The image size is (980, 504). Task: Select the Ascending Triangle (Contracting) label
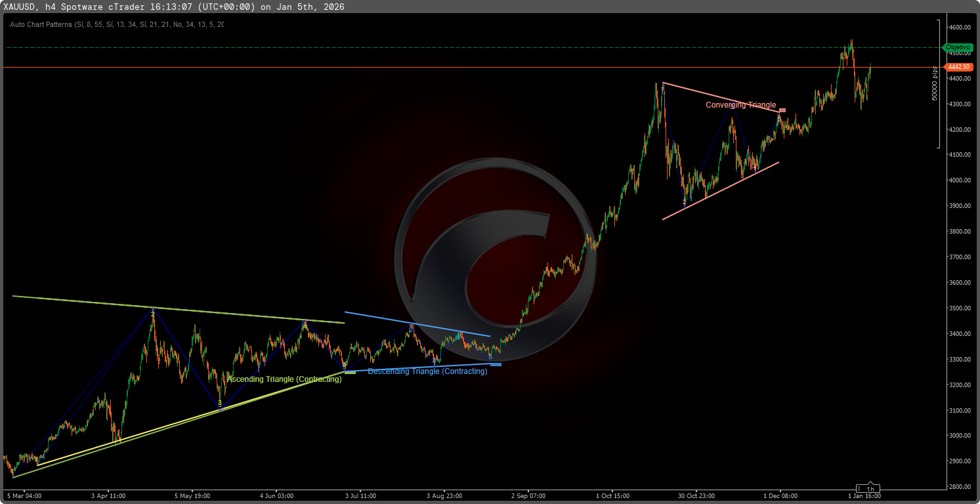(284, 379)
